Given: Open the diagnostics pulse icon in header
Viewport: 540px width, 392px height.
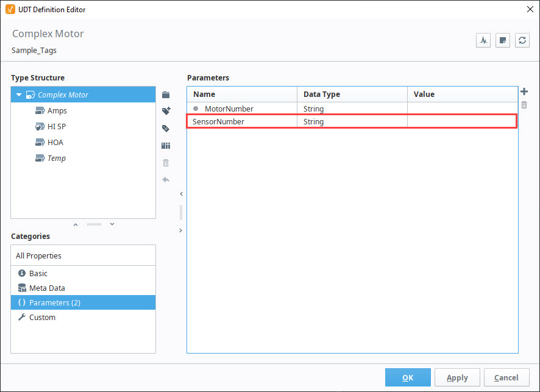Looking at the screenshot, I should coord(483,40).
